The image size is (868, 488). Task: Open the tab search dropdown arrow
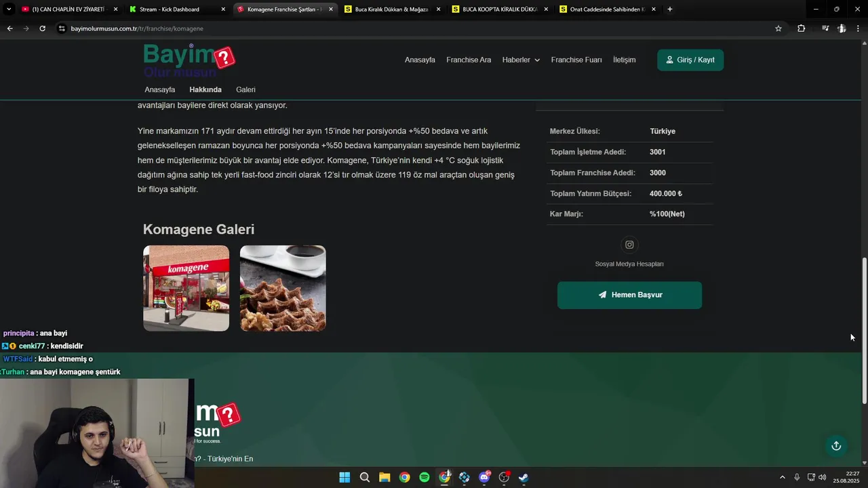8,9
